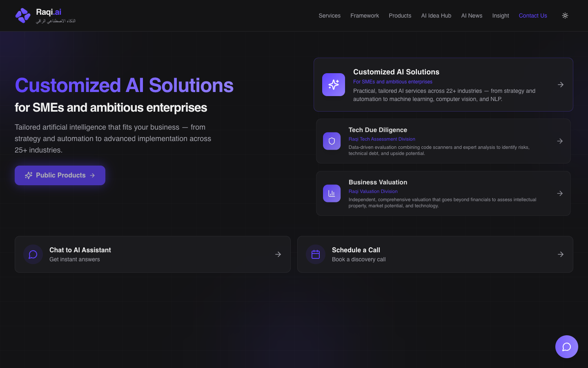
Task: Click the large 'Customized AI Solutions' hero heading
Action: click(x=124, y=85)
